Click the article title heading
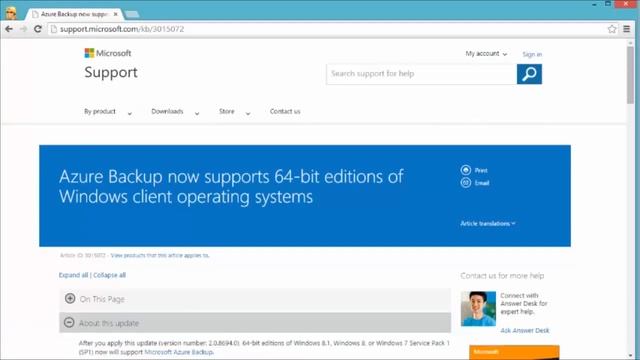 pos(231,187)
